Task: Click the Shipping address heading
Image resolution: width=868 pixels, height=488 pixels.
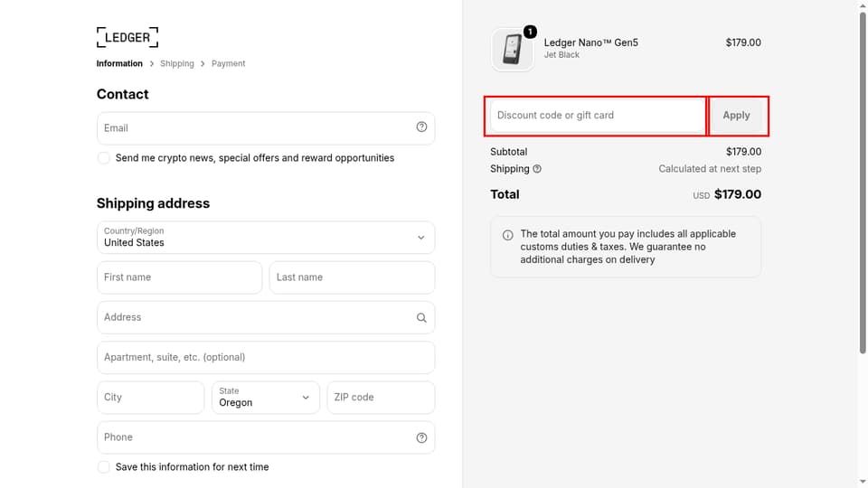Action: [154, 203]
